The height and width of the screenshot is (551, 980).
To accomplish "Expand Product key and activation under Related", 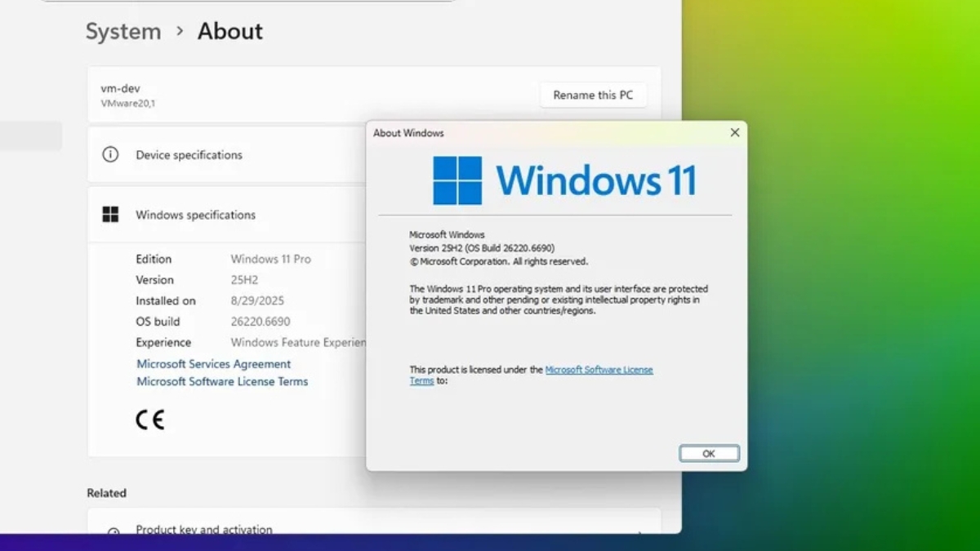I will click(203, 530).
